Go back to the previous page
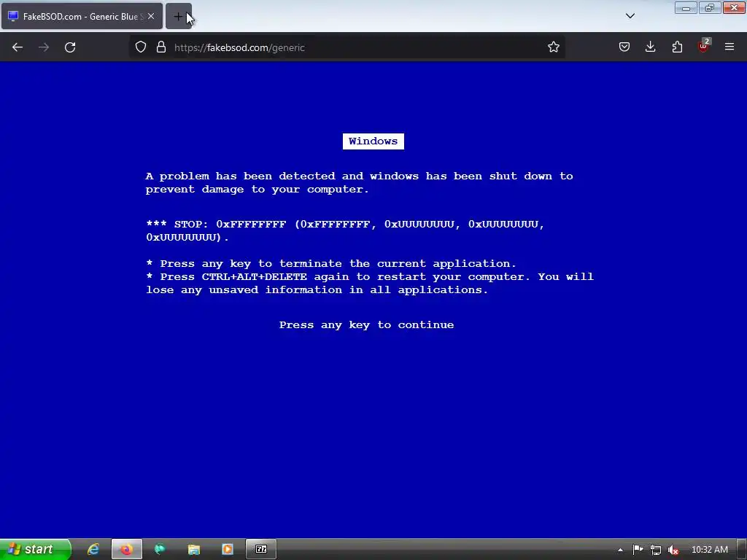Screen dimensions: 747x560 (18, 47)
